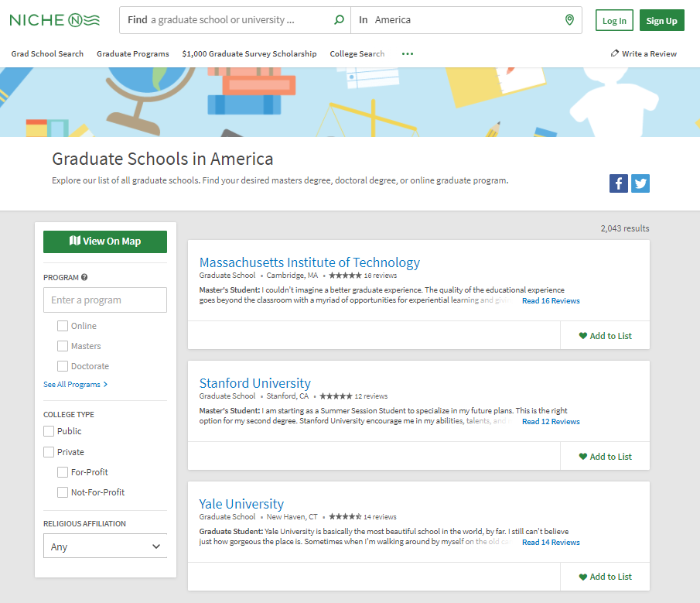
Task: Check the Public college type
Action: [49, 431]
